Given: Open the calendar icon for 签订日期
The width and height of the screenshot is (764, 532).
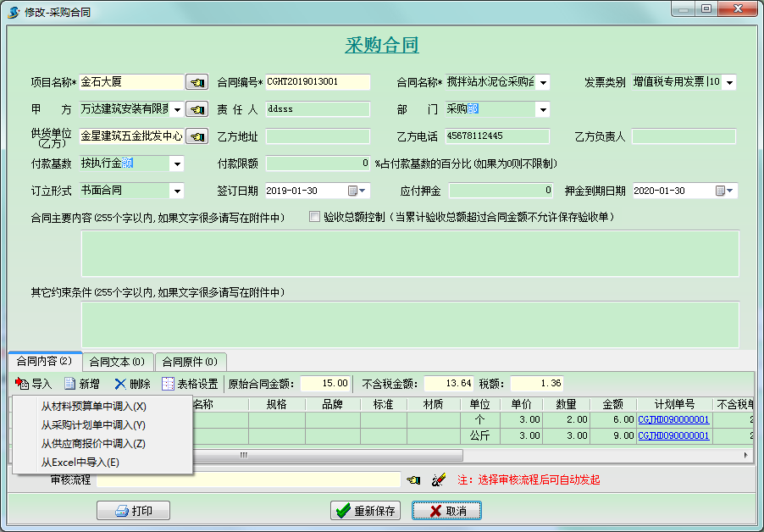Looking at the screenshot, I should pyautogui.click(x=357, y=191).
